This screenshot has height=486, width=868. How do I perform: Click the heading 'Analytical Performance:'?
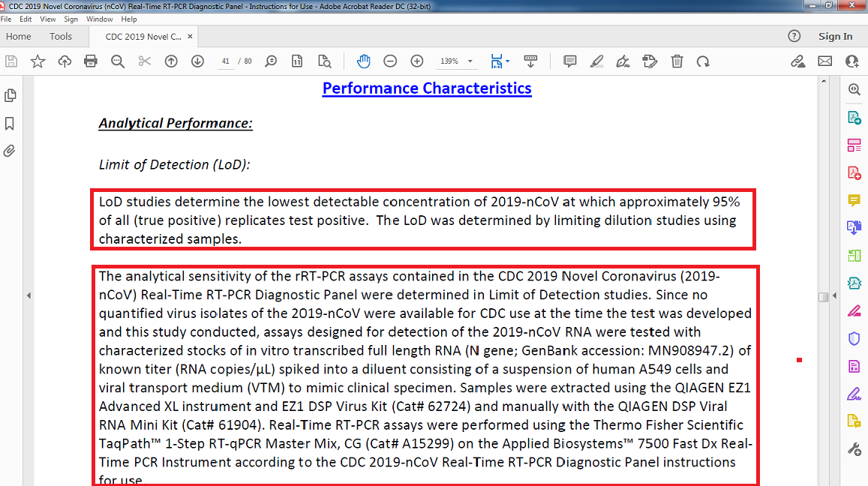tap(176, 124)
